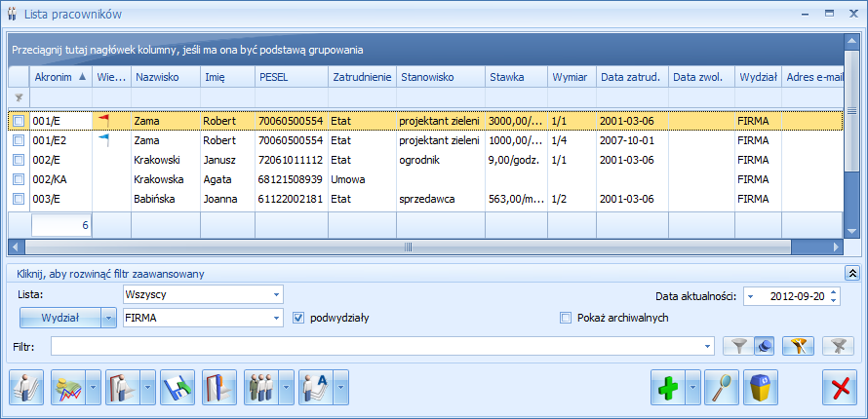
Task: Click the money chart payroll icon
Action: (67, 388)
